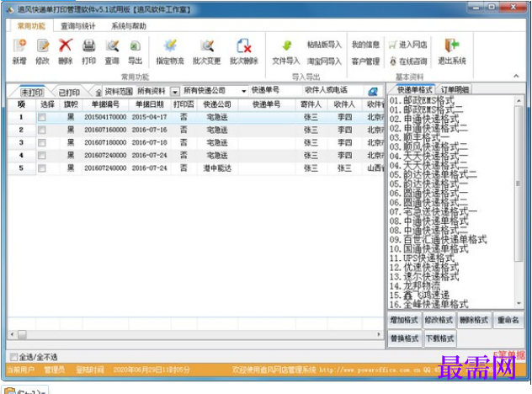Click the 替换格式 button
The width and height of the screenshot is (532, 394).
tap(404, 338)
